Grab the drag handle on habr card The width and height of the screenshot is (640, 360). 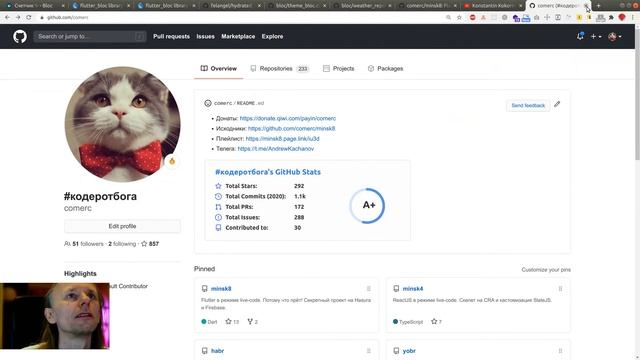(x=369, y=351)
